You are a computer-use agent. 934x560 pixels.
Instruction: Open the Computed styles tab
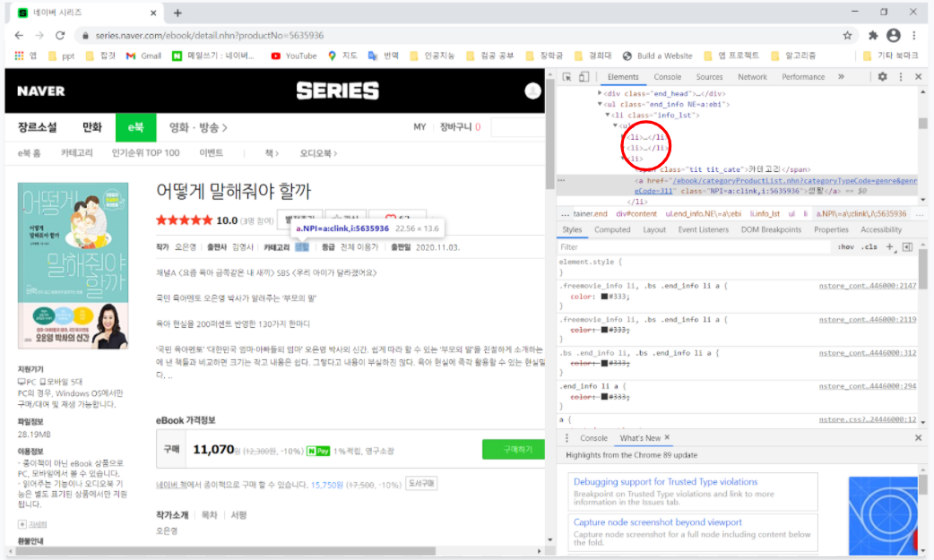612,229
